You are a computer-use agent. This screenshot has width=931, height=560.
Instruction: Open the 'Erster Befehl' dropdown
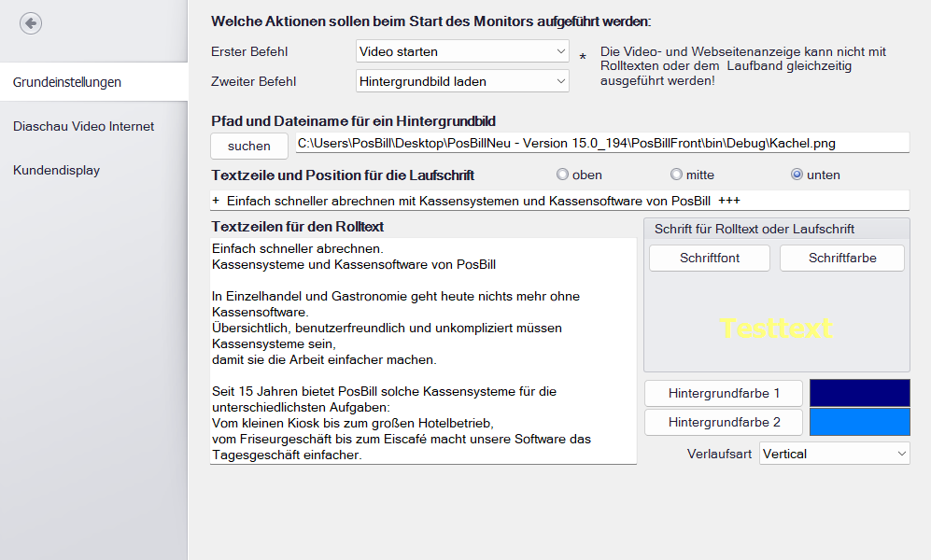[462, 51]
